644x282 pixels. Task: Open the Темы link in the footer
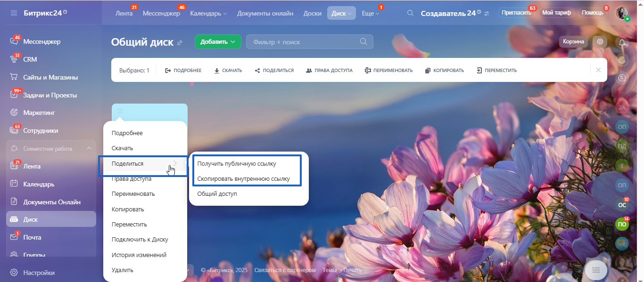(x=330, y=270)
